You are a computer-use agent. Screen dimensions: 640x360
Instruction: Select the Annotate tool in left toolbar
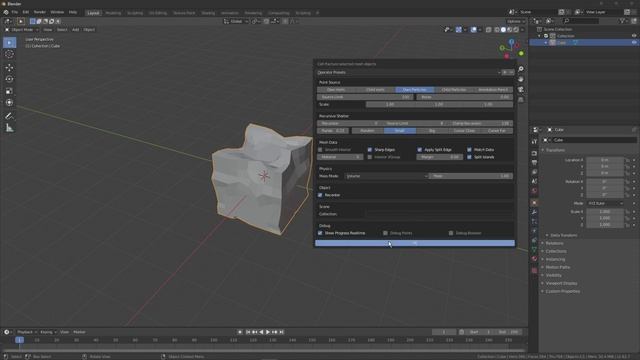point(9,116)
